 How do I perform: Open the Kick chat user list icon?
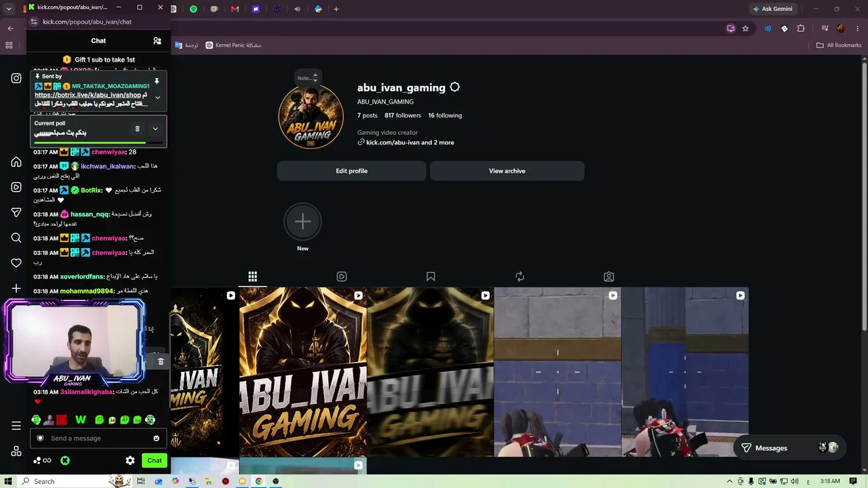(x=157, y=41)
